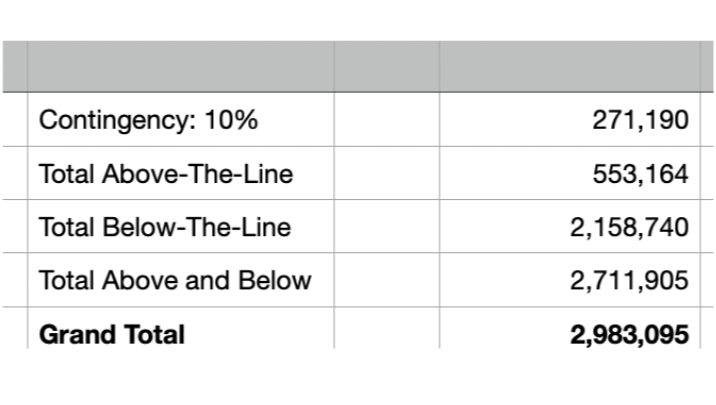The width and height of the screenshot is (716, 405).
Task: Select the "Total Above-The-Line" cell
Action: click(x=166, y=174)
